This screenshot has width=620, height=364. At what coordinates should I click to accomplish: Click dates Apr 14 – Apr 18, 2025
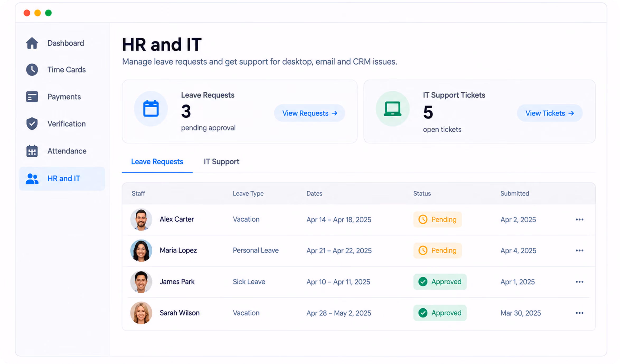339,220
